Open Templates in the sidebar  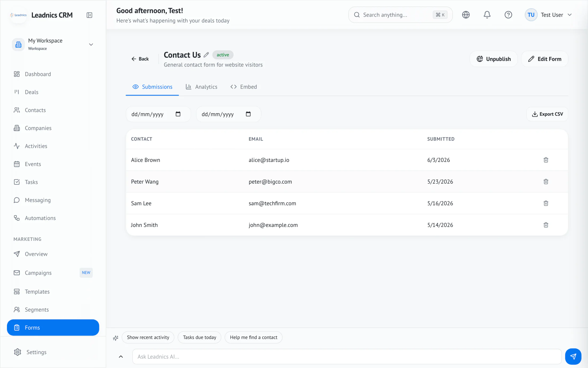(53, 291)
